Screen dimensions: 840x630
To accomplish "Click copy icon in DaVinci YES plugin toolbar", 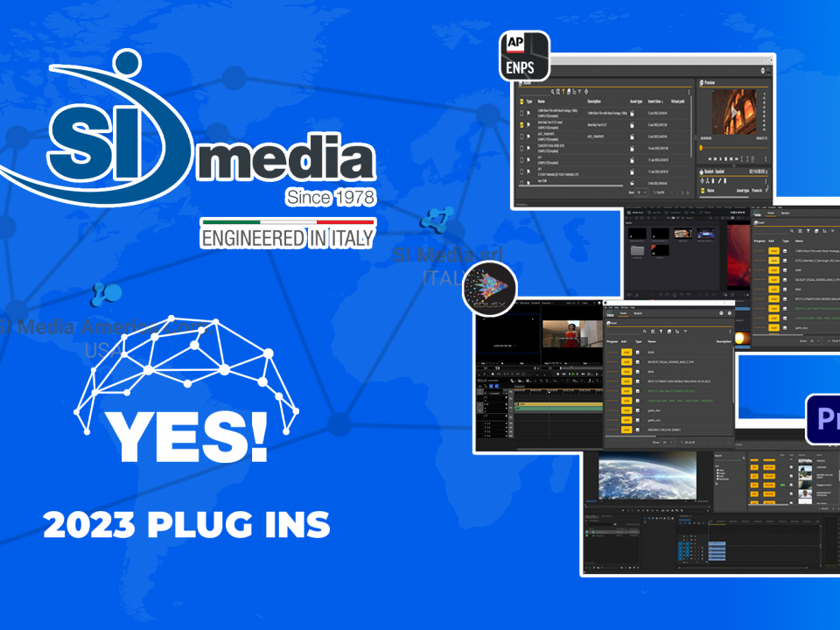I will tap(816, 231).
